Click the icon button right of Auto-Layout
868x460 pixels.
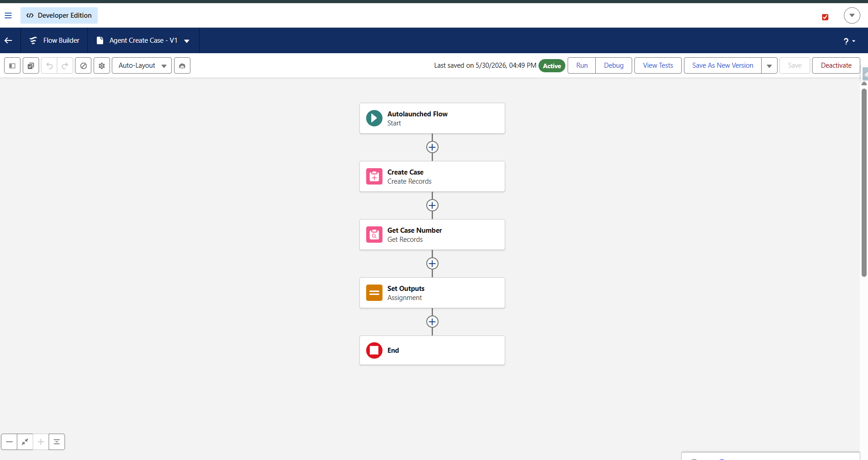pyautogui.click(x=182, y=65)
